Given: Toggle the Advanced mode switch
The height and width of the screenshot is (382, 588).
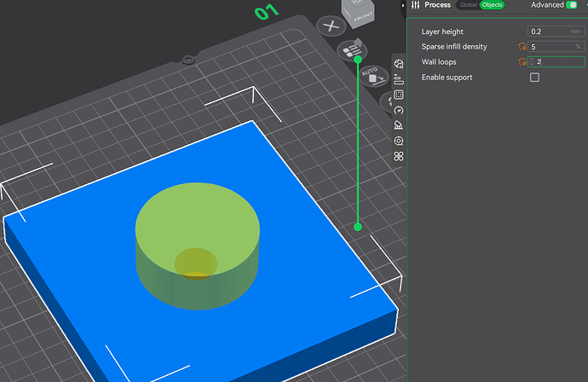Looking at the screenshot, I should tap(571, 5).
